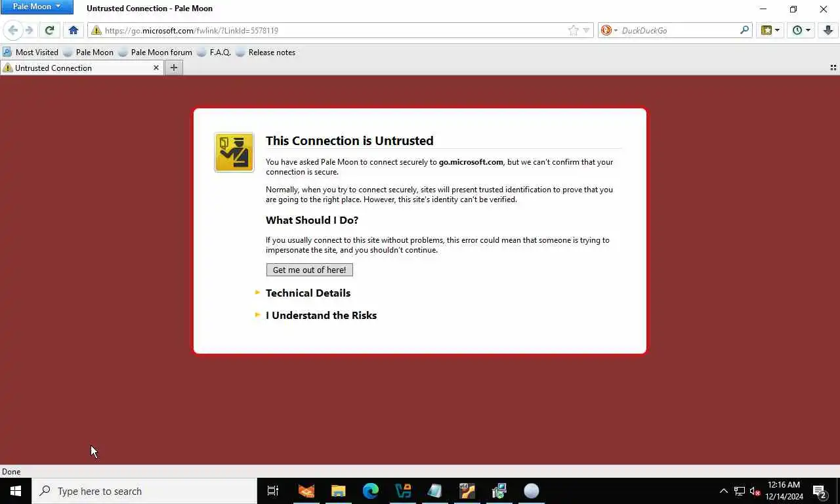
Task: Open the Most Visited bookmarks folder
Action: [x=30, y=52]
